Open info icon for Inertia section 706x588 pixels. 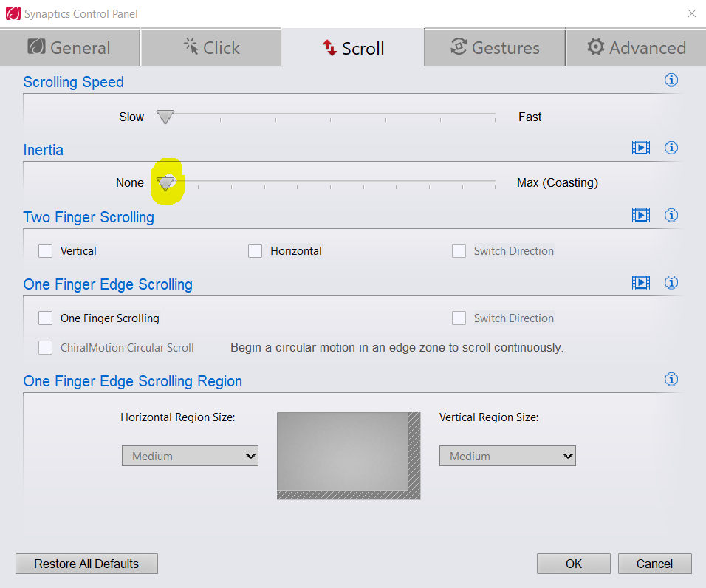(x=671, y=148)
